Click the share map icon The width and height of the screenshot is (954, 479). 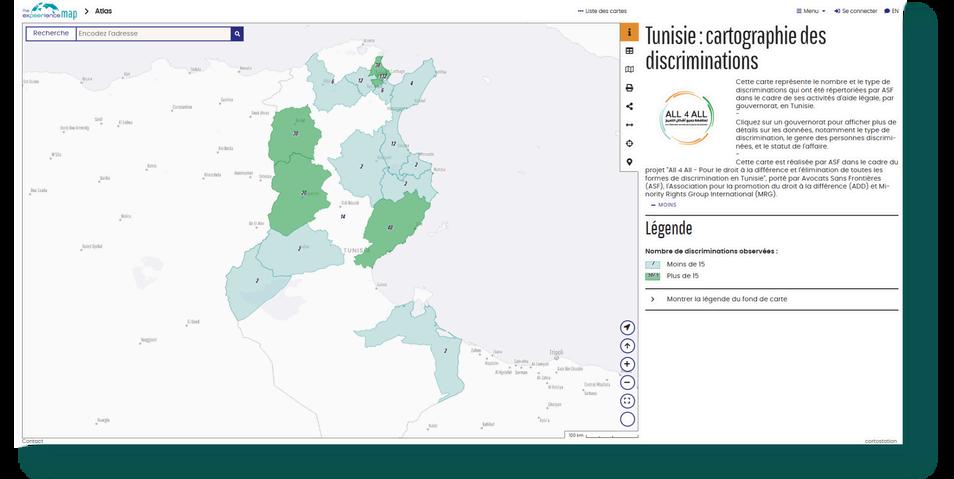pyautogui.click(x=629, y=107)
